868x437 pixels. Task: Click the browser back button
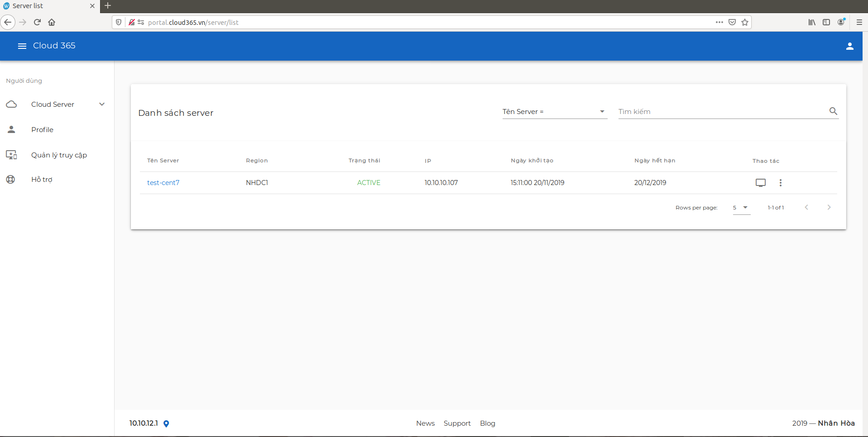click(x=8, y=22)
